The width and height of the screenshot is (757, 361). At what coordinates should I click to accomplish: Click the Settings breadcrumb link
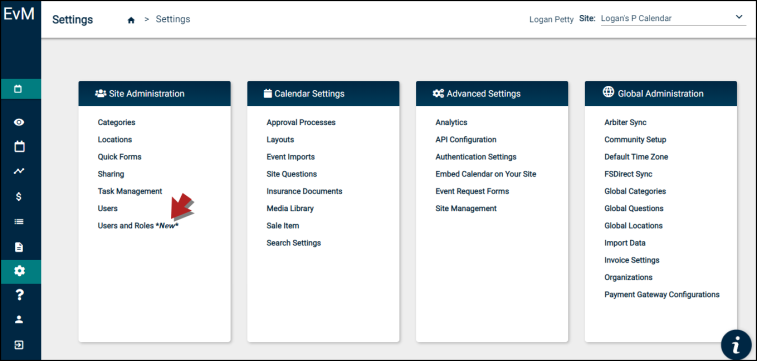[x=173, y=19]
